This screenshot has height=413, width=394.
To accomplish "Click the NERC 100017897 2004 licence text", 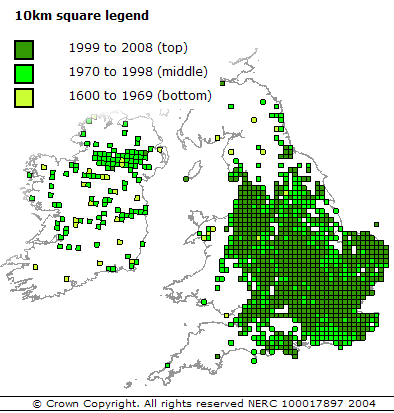I will tap(312, 404).
